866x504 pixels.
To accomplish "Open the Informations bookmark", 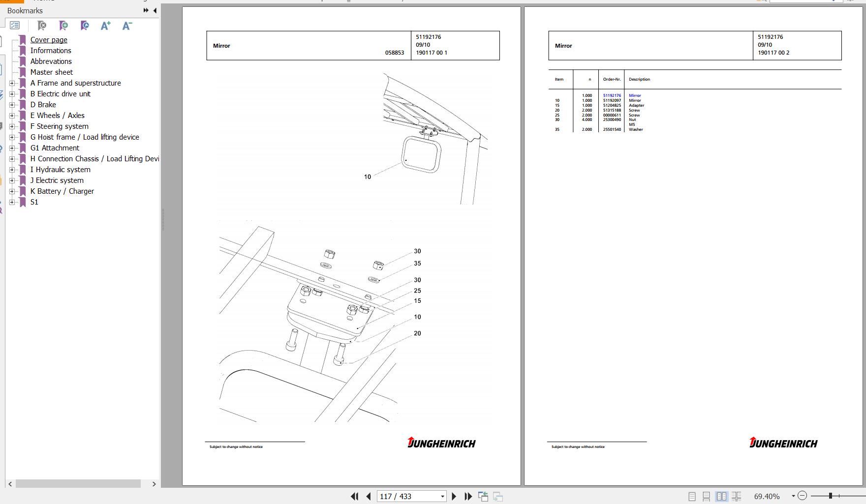I will 51,51.
